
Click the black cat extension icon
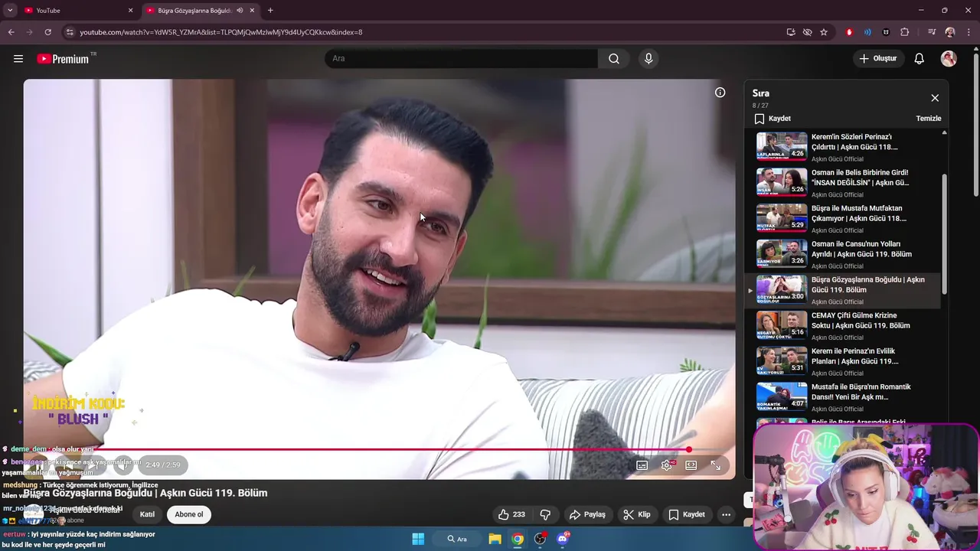(886, 32)
